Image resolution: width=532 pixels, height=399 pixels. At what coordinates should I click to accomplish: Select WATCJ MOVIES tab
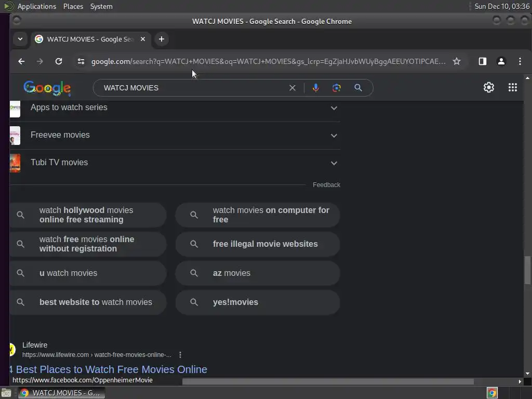90,39
